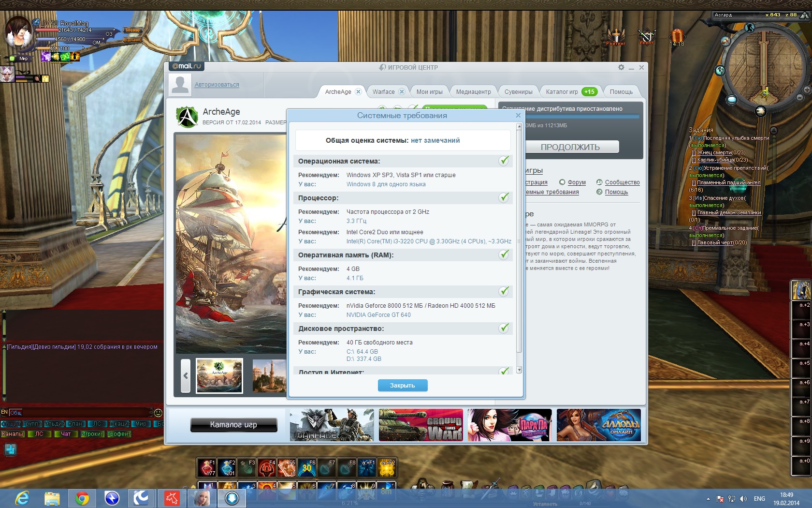Click the dialog scrollbar down arrow
The image size is (812, 508).
coord(519,370)
